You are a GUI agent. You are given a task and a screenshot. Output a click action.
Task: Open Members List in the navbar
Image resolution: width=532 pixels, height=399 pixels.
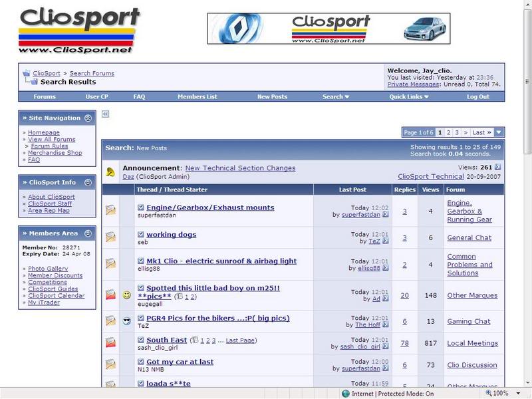[197, 96]
